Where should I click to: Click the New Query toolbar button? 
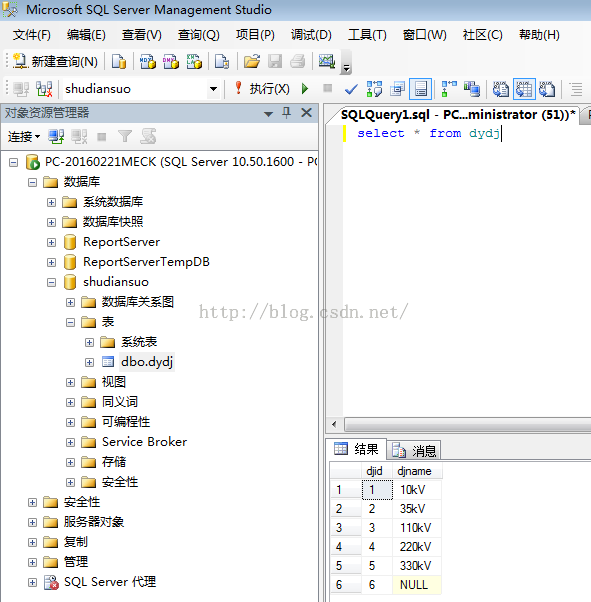pyautogui.click(x=56, y=61)
